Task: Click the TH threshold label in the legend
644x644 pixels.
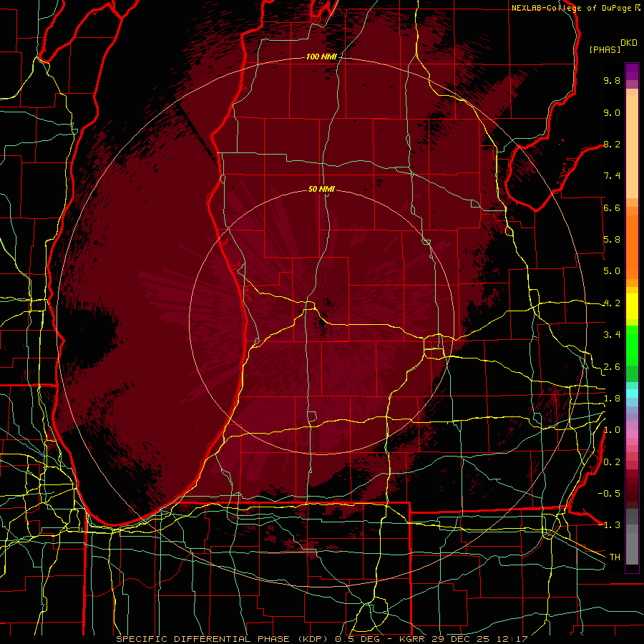Action: pyautogui.click(x=615, y=557)
